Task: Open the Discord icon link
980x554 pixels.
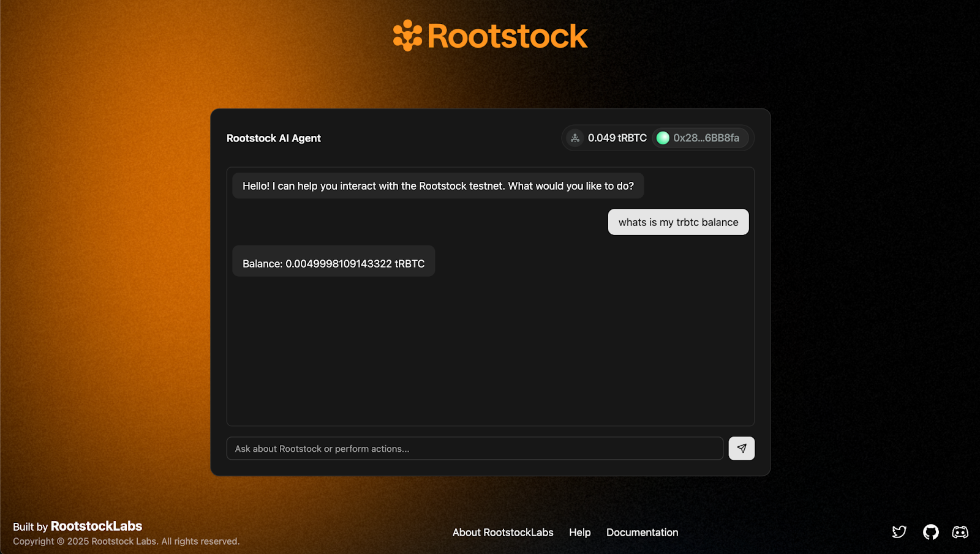Action: (960, 532)
